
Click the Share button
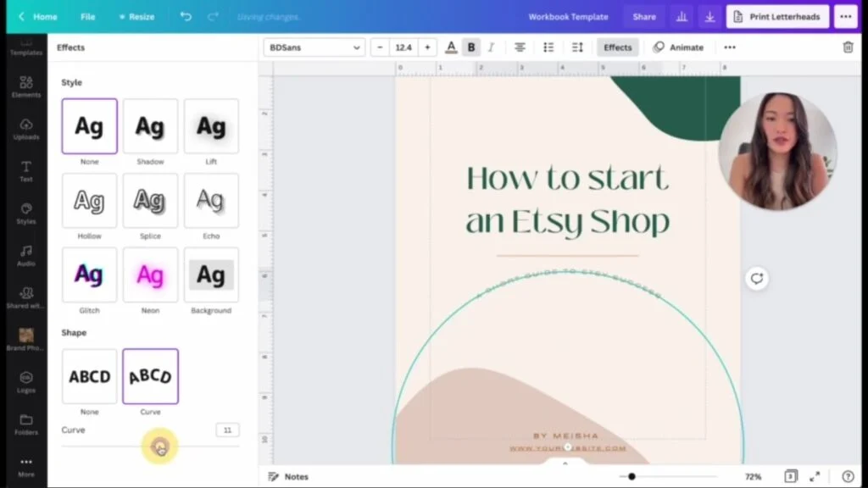(x=643, y=15)
